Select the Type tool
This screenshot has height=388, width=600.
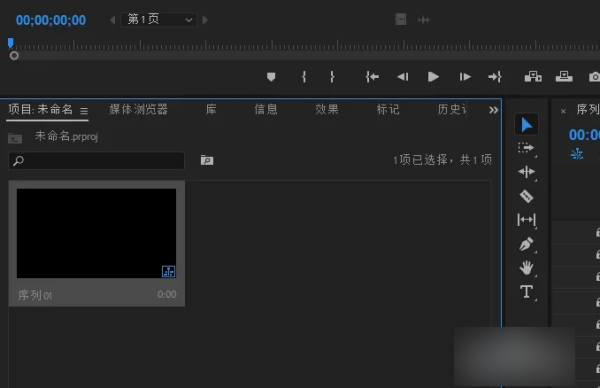coord(527,292)
